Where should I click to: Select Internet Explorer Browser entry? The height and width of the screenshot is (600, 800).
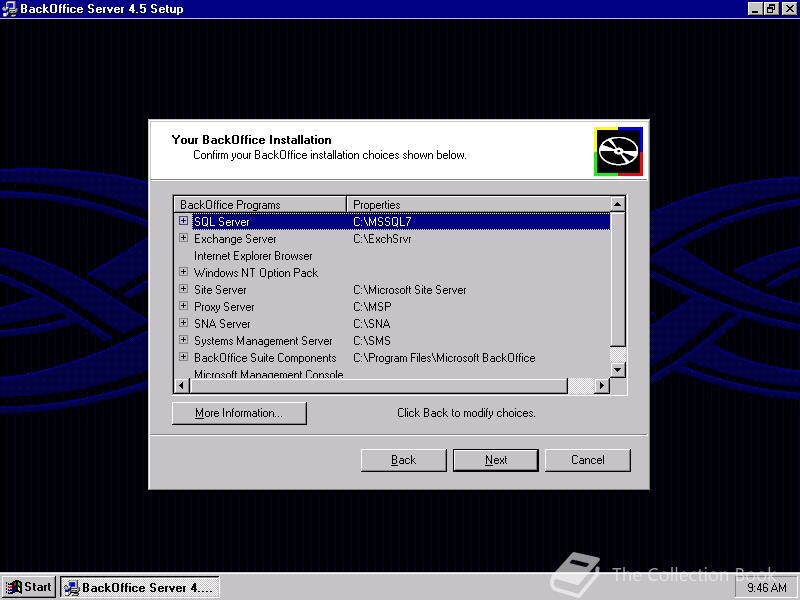point(253,256)
